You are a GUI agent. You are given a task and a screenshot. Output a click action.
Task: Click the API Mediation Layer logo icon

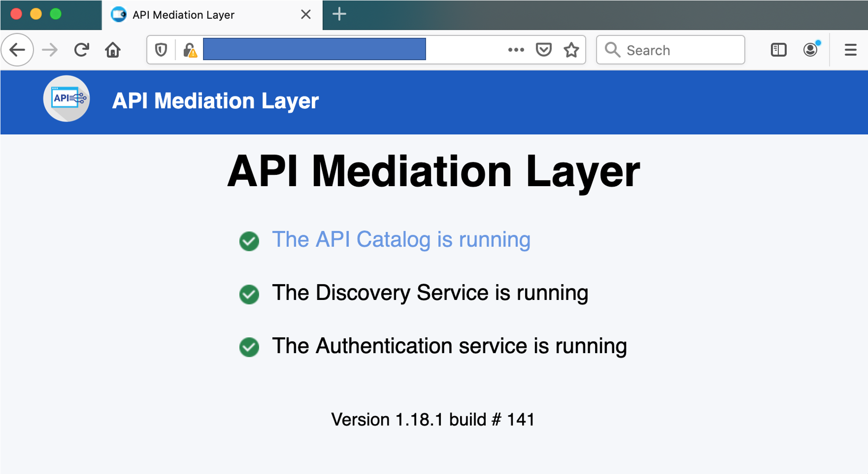coord(66,99)
